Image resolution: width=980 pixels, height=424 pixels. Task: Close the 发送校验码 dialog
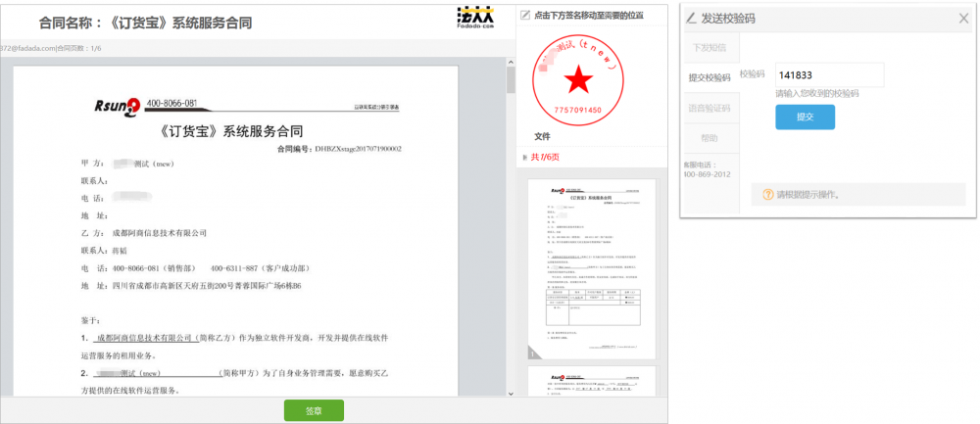tap(963, 19)
